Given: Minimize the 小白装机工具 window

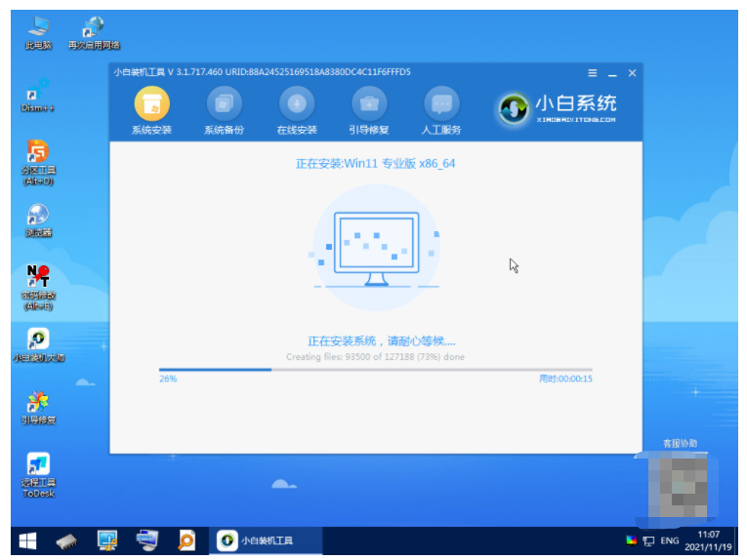Looking at the screenshot, I should pyautogui.click(x=612, y=74).
